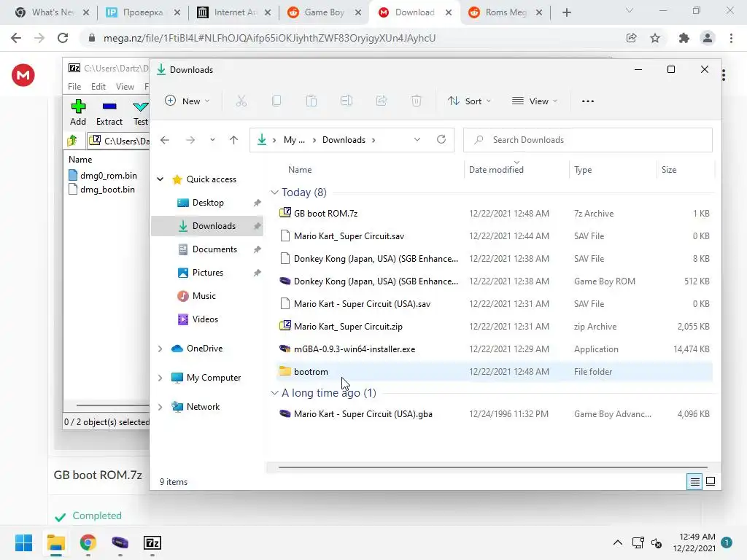Click the Rename icon in Explorer toolbar
Viewport: 747px width, 560px height.
(x=347, y=101)
